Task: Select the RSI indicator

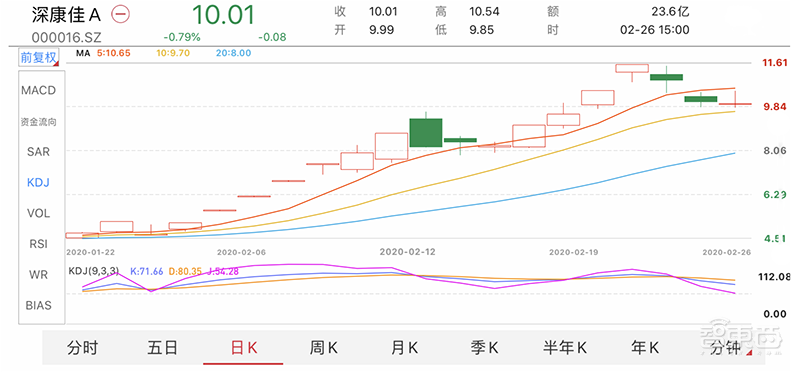Action: 39,244
